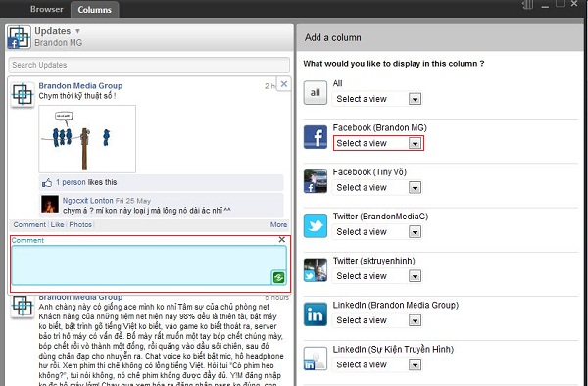Click the thumbs-up like icon

tap(47, 183)
